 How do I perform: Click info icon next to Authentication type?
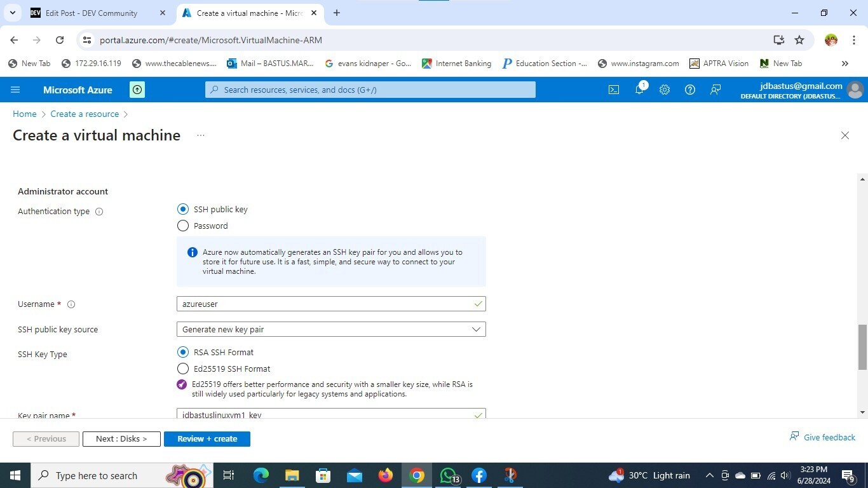(99, 212)
